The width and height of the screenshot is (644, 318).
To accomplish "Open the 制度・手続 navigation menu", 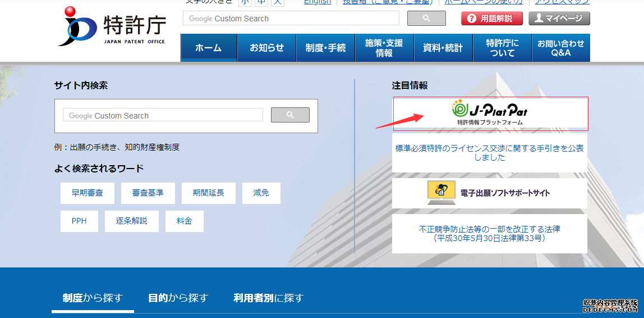I will click(x=325, y=48).
